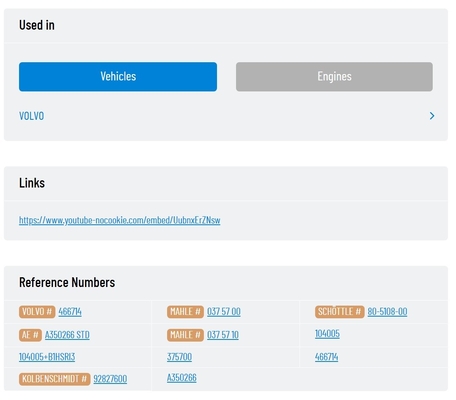This screenshot has height=400, width=456.
Task: Switch to the Engines tab
Action: coord(334,77)
